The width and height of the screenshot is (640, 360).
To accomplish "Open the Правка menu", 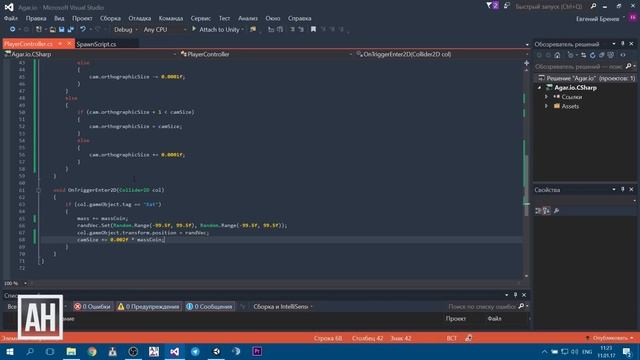I will click(36, 18).
